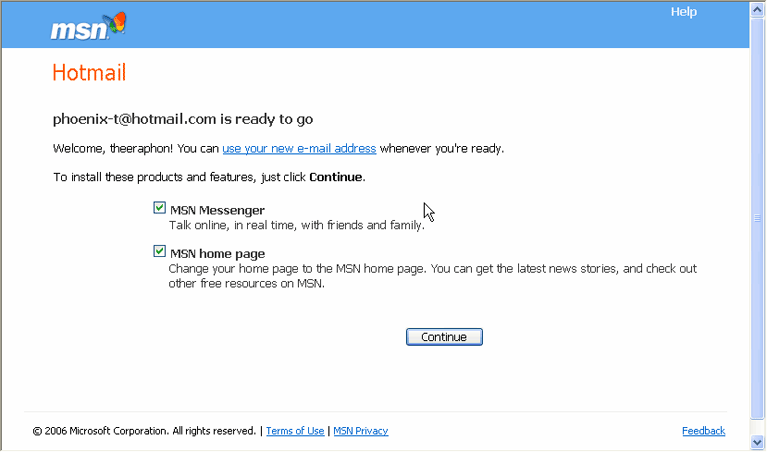
Task: Click the scrollbar up arrow
Action: point(757,10)
